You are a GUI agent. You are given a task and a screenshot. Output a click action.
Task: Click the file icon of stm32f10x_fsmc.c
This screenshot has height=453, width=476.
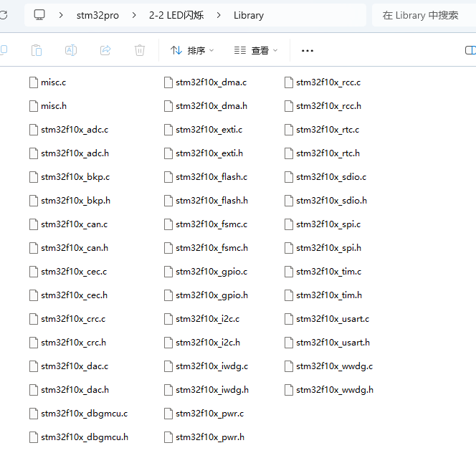pos(168,224)
